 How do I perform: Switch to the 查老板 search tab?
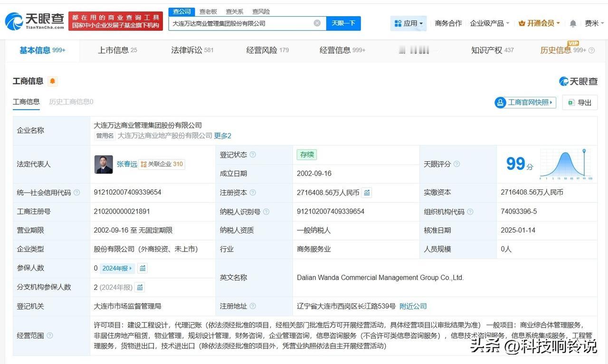208,11
